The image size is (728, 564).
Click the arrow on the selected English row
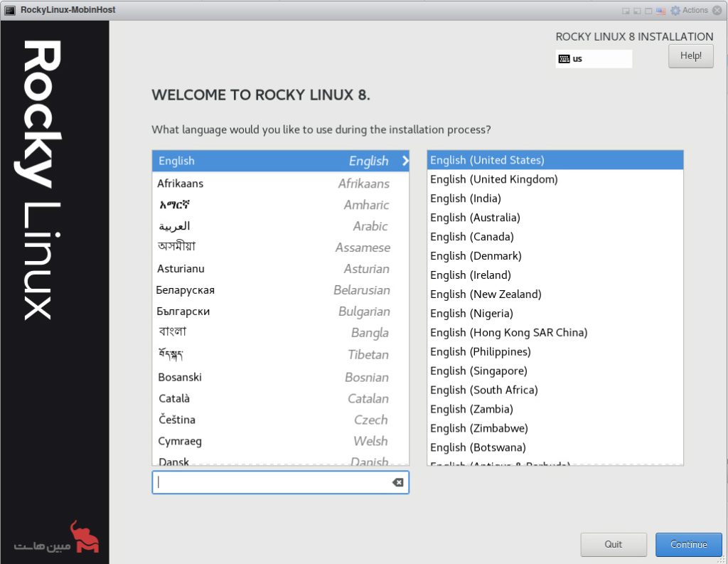pyautogui.click(x=405, y=161)
